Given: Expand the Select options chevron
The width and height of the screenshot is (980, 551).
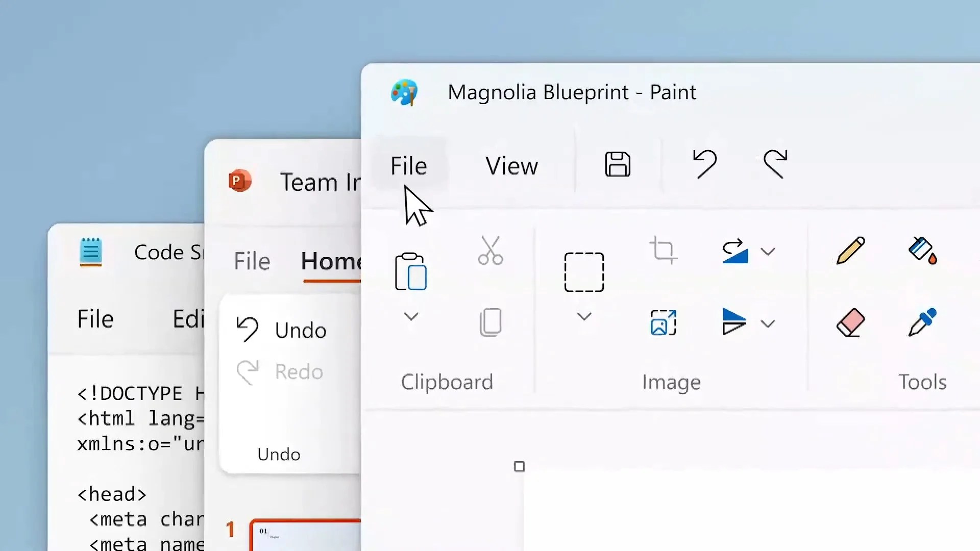Looking at the screenshot, I should point(584,317).
